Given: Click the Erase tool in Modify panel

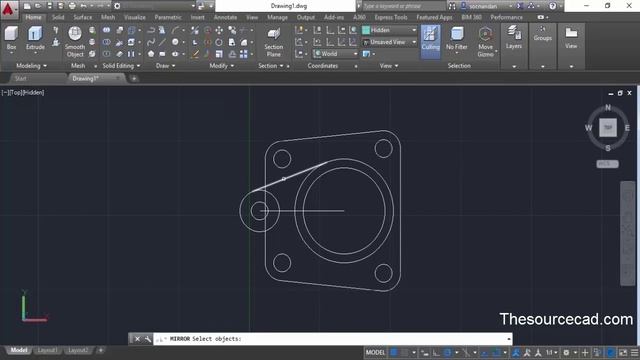Looking at the screenshot, I should [x=195, y=54].
